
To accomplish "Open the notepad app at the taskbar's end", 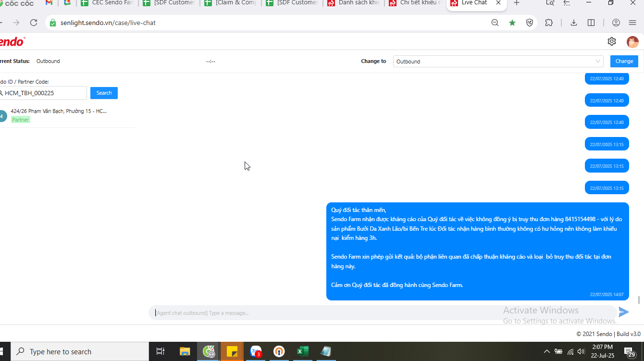I will click(x=326, y=351).
